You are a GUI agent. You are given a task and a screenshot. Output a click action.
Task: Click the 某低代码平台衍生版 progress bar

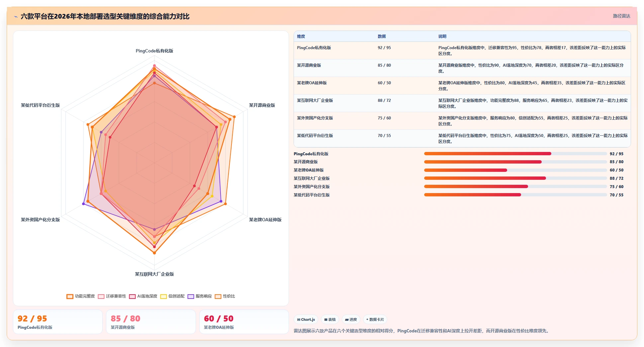coord(515,195)
